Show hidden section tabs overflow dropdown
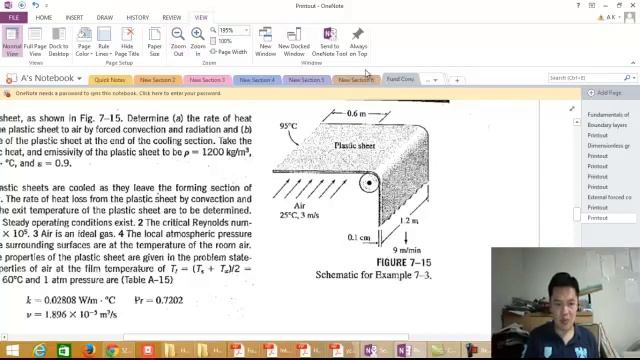 432,80
